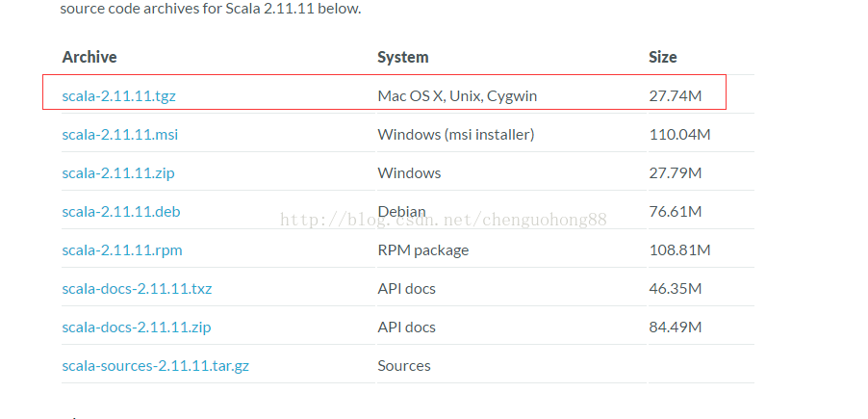Get the scala-sources-2.11.11.tar.gz sources

tap(156, 366)
